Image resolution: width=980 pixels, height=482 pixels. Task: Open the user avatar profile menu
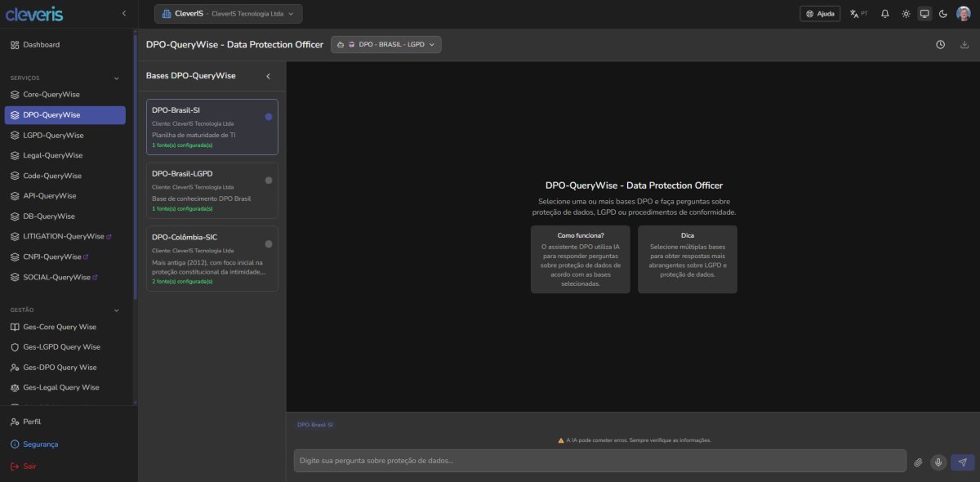pyautogui.click(x=964, y=14)
